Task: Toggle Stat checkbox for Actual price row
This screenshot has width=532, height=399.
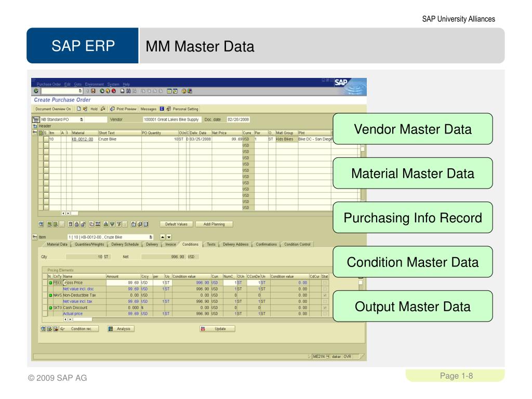Action: coord(325,314)
